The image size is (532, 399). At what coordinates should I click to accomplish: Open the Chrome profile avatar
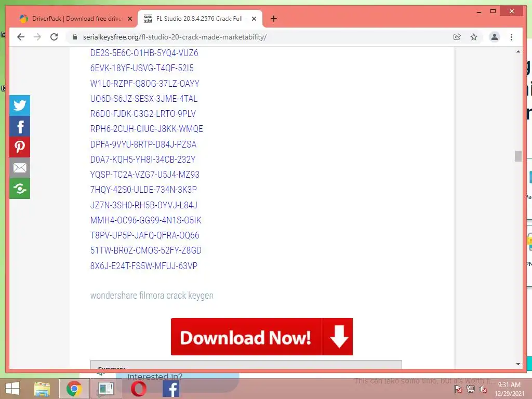pos(495,37)
